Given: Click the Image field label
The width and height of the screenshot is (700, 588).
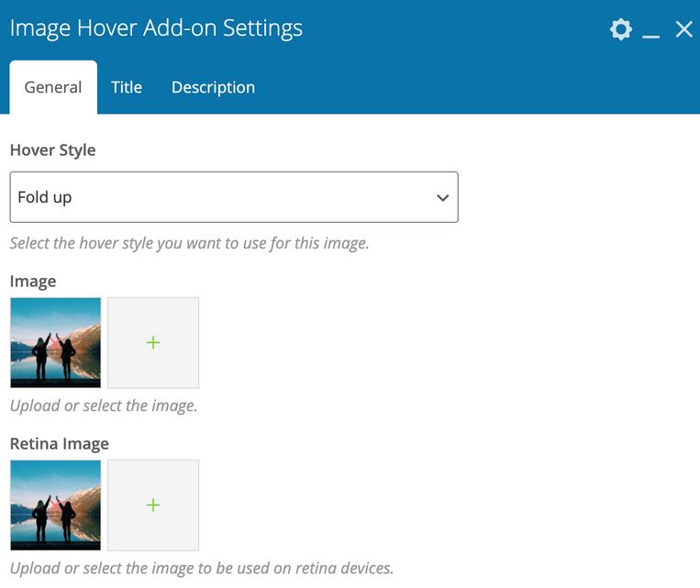Looking at the screenshot, I should [33, 282].
